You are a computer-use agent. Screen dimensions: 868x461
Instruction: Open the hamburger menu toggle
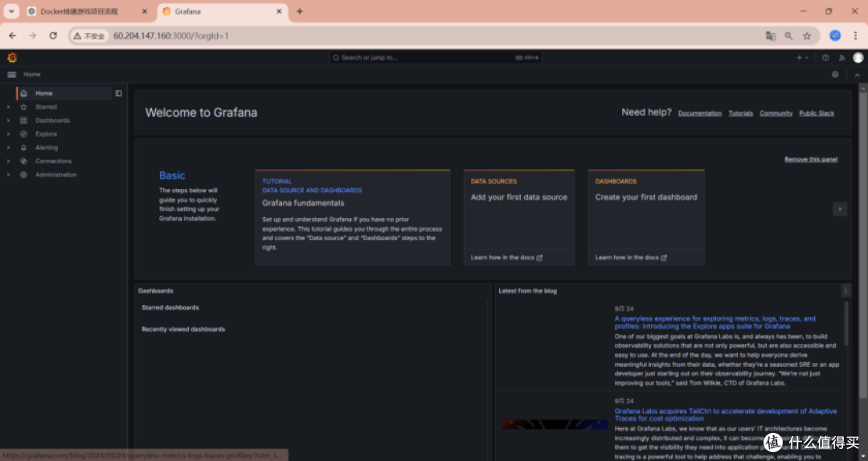click(x=11, y=74)
